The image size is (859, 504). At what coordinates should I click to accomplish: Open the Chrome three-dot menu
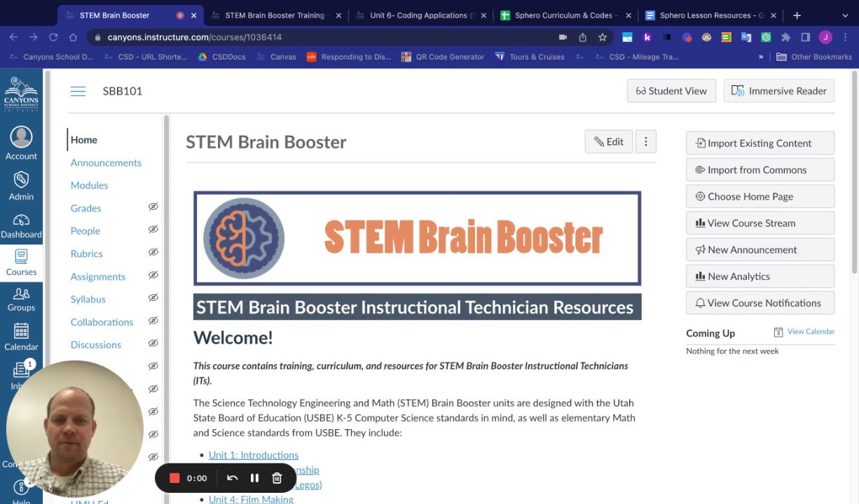(846, 37)
